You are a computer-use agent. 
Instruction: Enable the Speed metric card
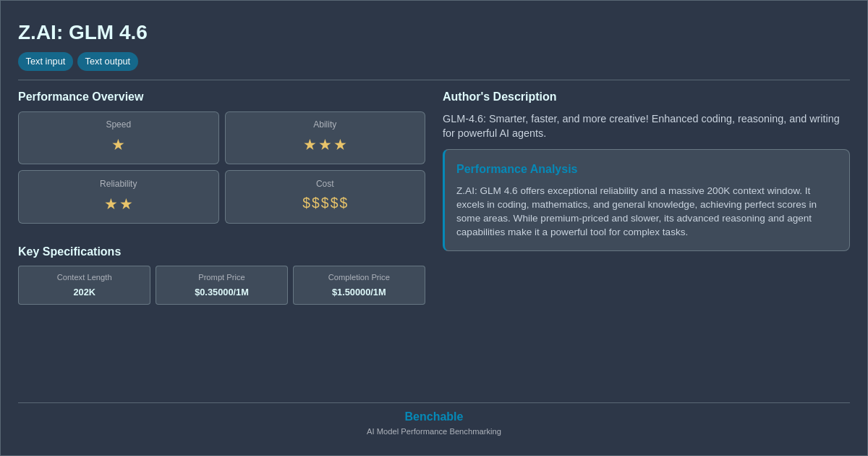click(118, 138)
